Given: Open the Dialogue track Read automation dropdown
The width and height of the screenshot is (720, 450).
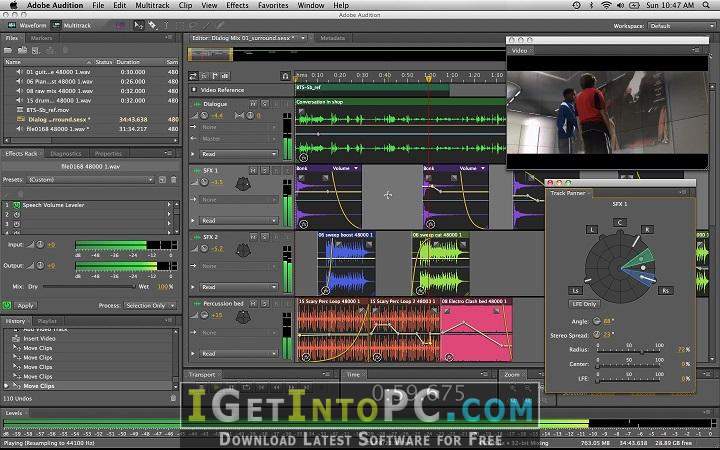Looking at the screenshot, I should pyautogui.click(x=238, y=154).
